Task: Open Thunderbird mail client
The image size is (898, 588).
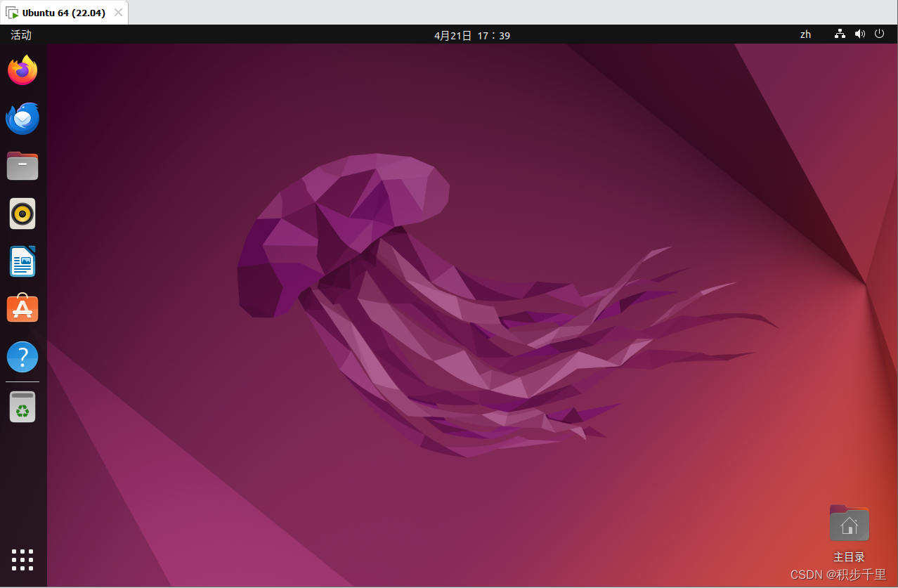Action: [22, 118]
